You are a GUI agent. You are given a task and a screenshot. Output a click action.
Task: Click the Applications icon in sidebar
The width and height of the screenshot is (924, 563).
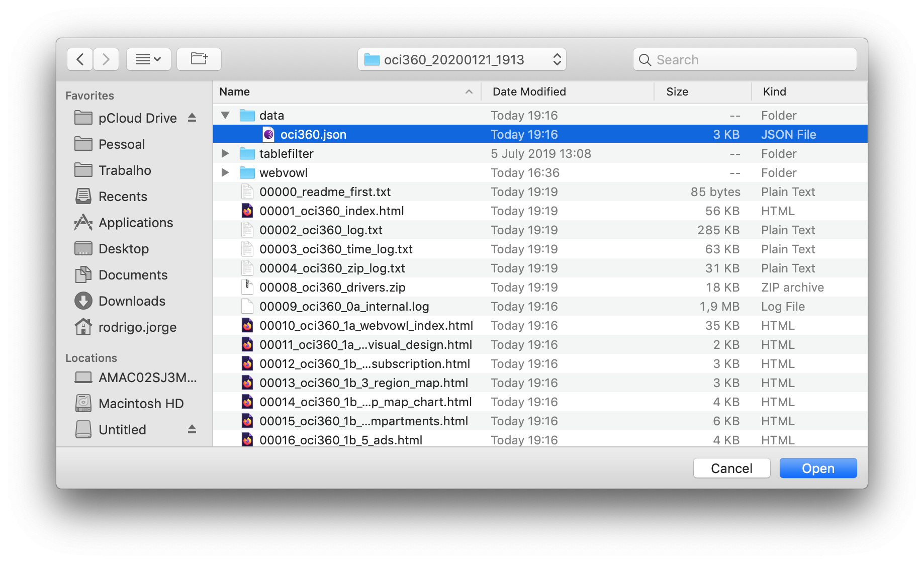coord(83,222)
